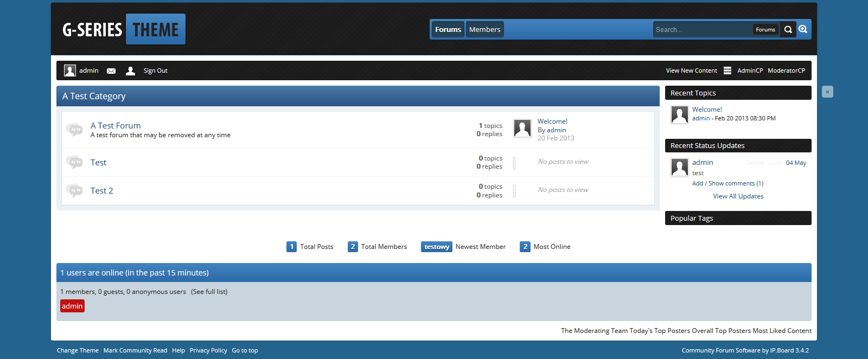The height and width of the screenshot is (359, 868).
Task: Switch to the Members tab
Action: point(484,29)
